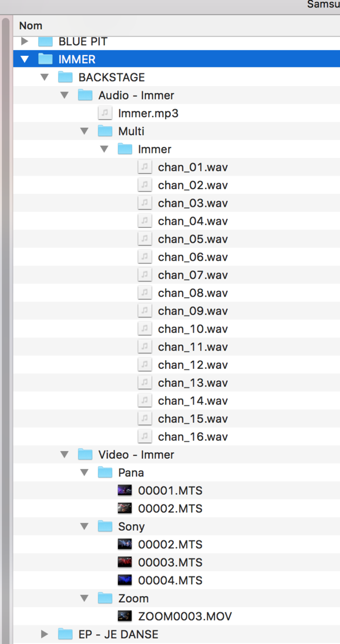Collapse the Video - Immer folder

pyautogui.click(x=64, y=455)
